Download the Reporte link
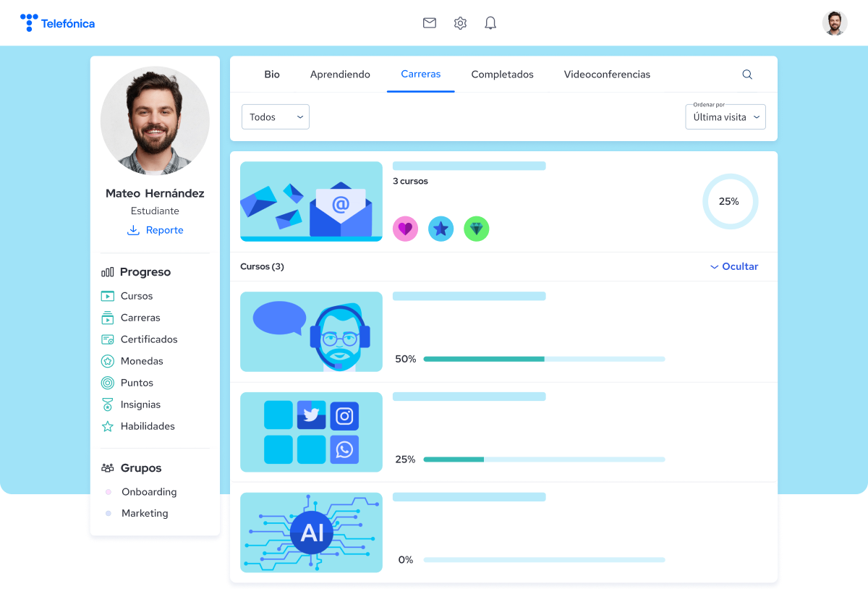This screenshot has height=589, width=868. pos(156,230)
